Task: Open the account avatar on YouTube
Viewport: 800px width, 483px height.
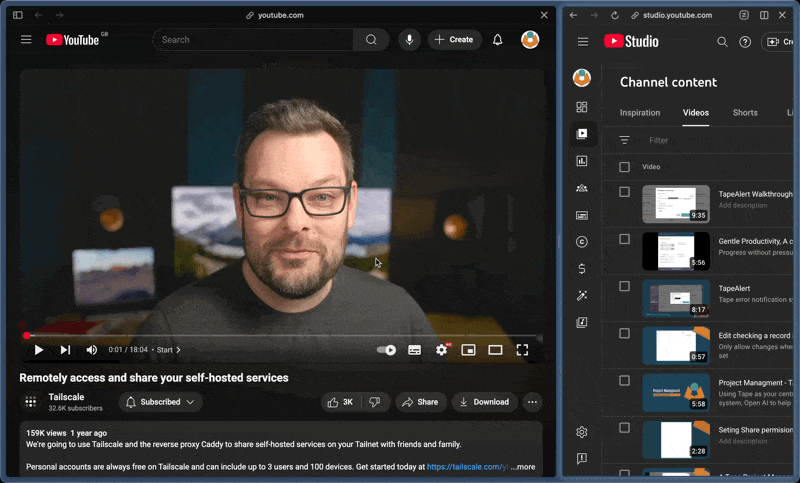Action: [x=530, y=40]
